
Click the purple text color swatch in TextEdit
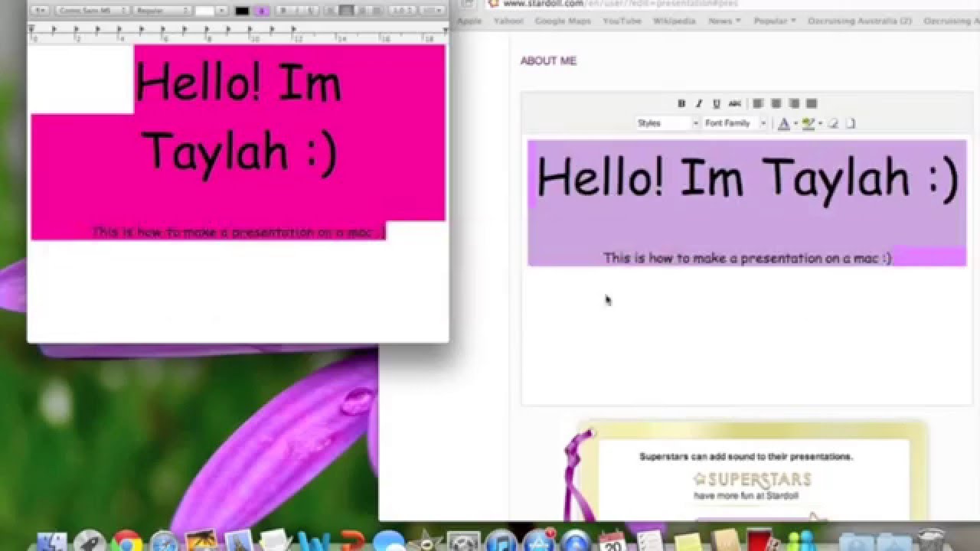pos(265,10)
